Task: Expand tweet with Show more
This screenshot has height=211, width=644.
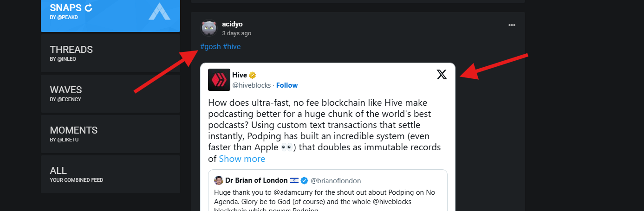Action: [x=242, y=159]
